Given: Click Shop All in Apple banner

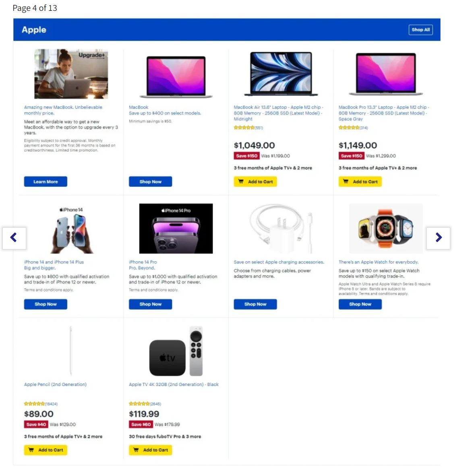Looking at the screenshot, I should [420, 30].
